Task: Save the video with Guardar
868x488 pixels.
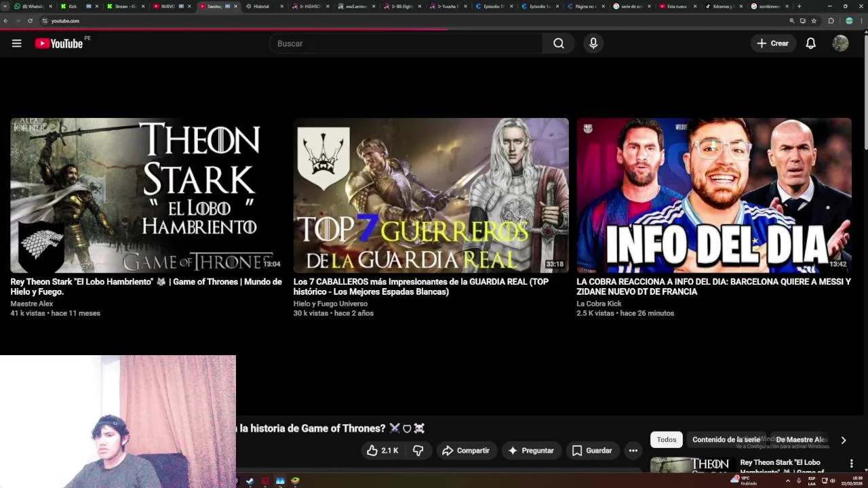Action: 592,451
